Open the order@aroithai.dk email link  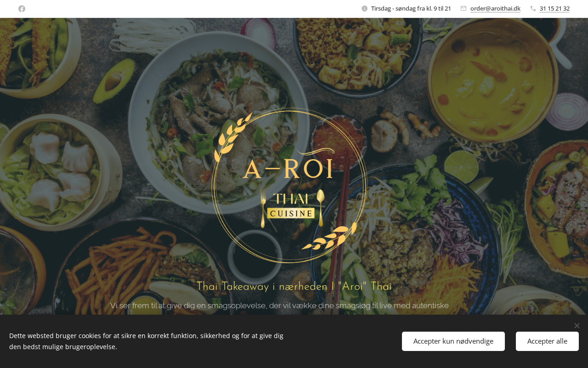(495, 8)
